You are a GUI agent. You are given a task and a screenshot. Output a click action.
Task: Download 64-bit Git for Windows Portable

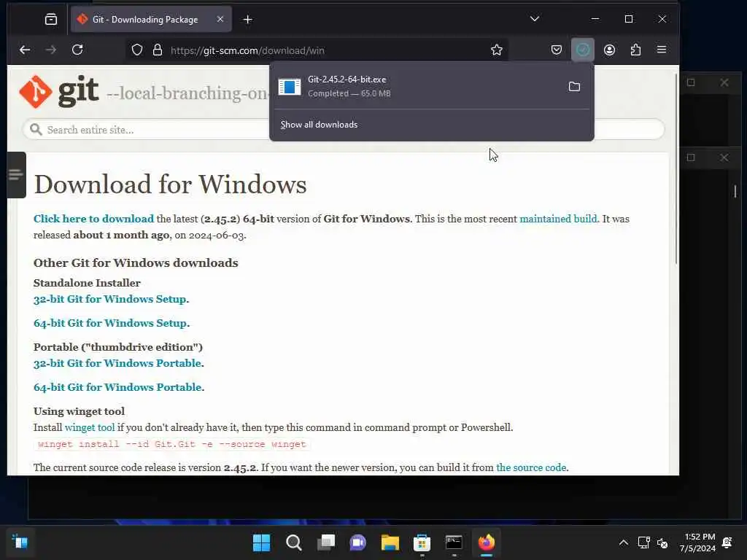coord(117,387)
